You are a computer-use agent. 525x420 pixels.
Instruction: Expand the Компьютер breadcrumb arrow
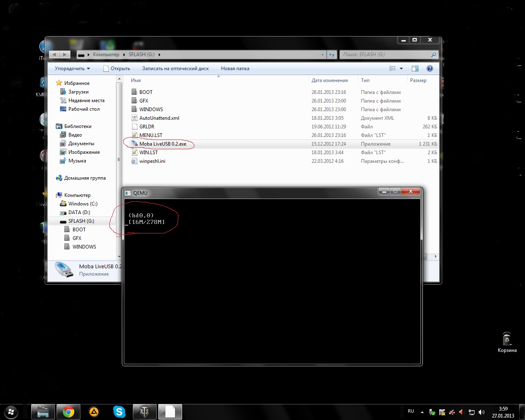click(123, 55)
